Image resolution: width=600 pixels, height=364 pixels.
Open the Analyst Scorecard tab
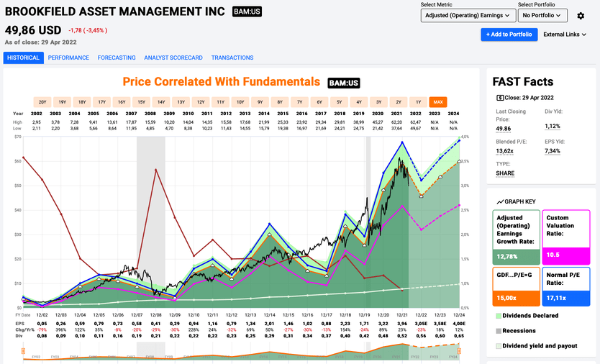click(x=173, y=58)
